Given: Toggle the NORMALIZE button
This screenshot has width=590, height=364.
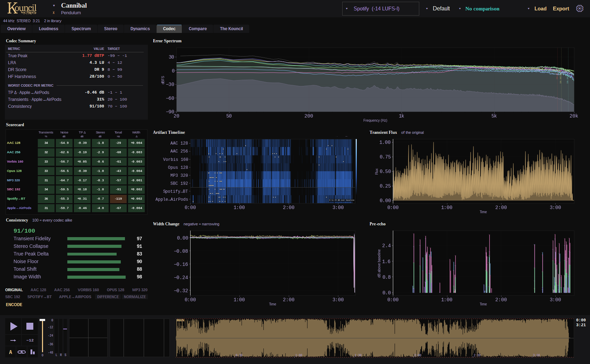Looking at the screenshot, I should click(x=135, y=297).
